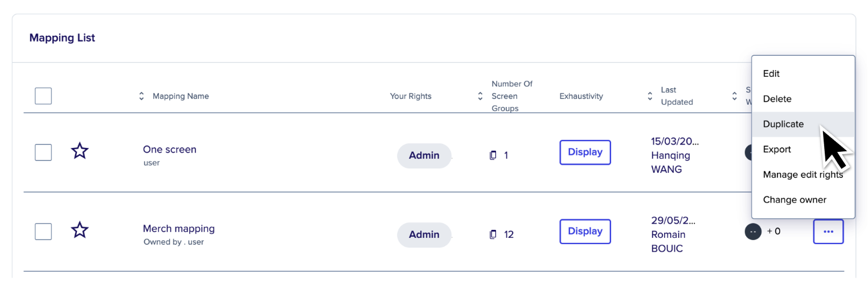Image resolution: width=868 pixels, height=289 pixels.
Task: Click the screen groups icon beside 12
Action: click(x=493, y=234)
